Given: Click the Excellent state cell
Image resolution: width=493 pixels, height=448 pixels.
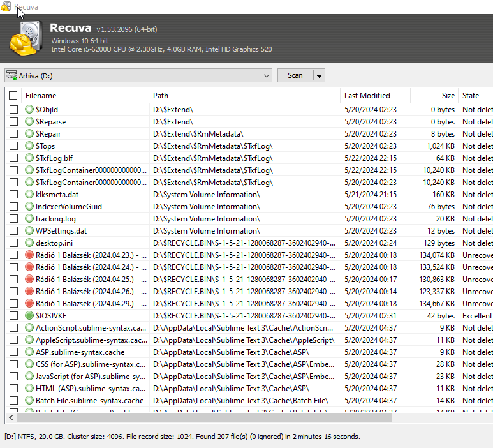Looking at the screenshot, I should tap(477, 315).
